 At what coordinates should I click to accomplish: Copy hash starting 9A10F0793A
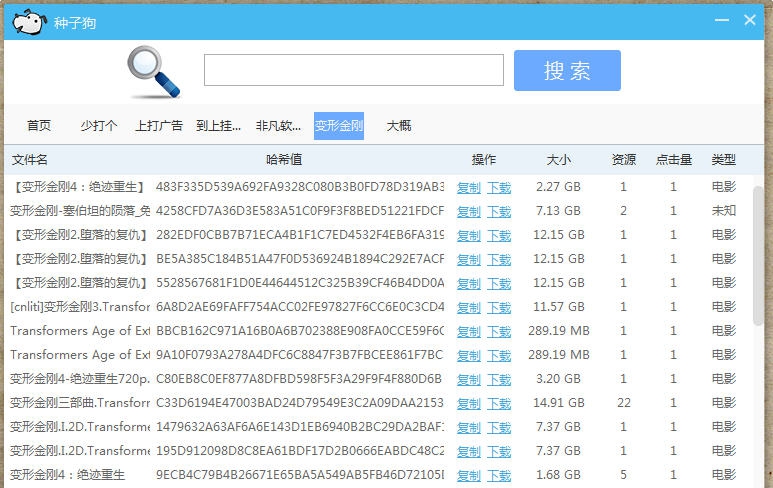[469, 355]
